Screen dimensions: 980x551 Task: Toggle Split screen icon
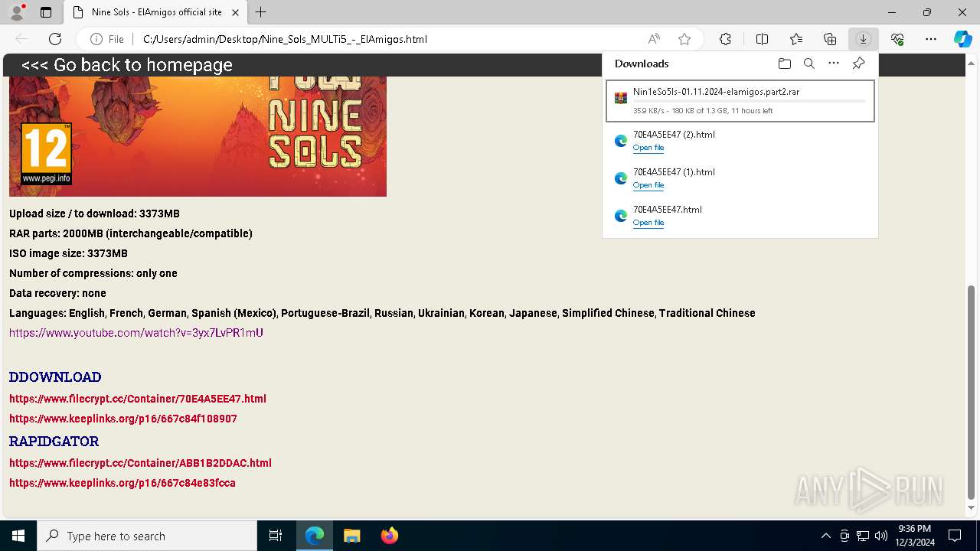pyautogui.click(x=762, y=39)
